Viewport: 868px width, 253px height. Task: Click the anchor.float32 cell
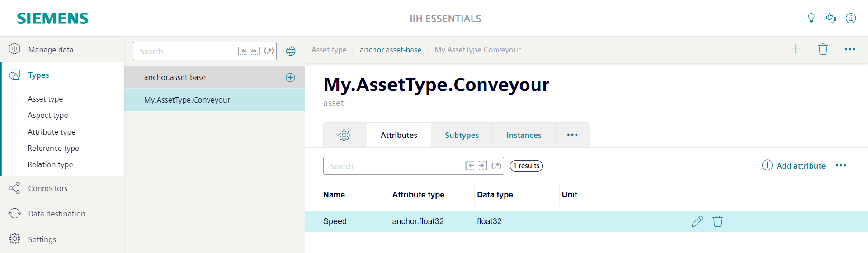tap(418, 221)
